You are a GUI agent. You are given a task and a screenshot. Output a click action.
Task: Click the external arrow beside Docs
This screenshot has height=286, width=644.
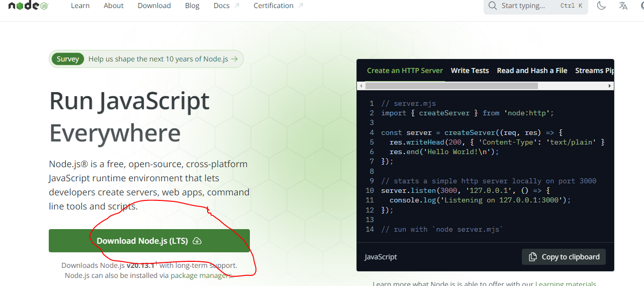(x=236, y=6)
